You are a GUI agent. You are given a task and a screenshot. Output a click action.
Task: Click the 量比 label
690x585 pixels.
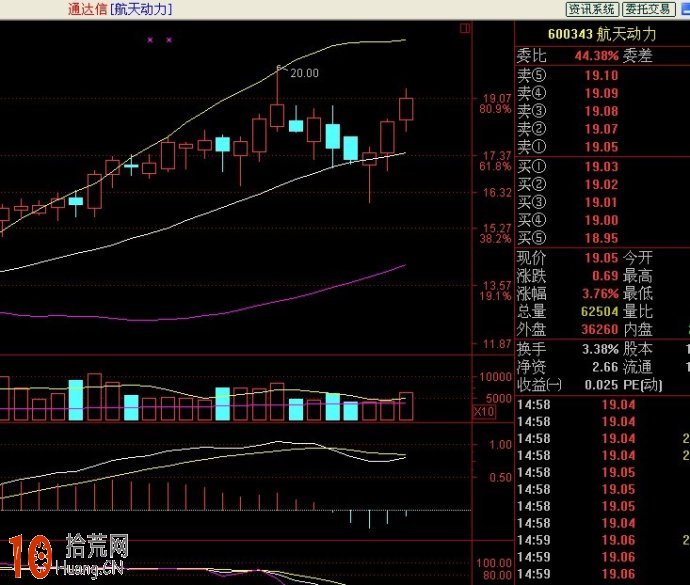[637, 312]
